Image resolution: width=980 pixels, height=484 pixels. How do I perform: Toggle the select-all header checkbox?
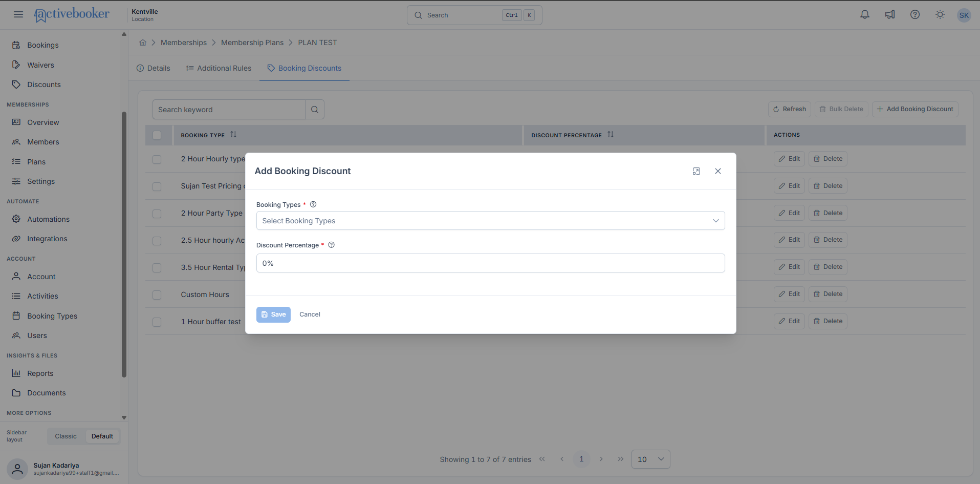(157, 135)
